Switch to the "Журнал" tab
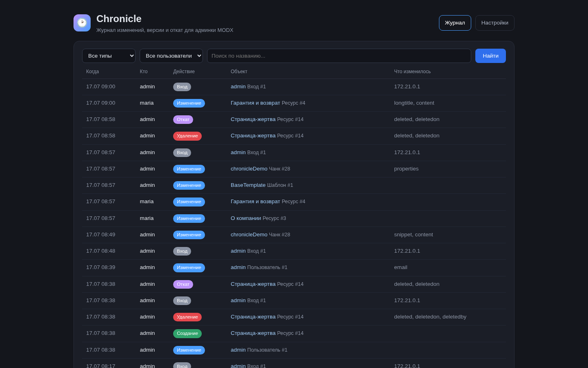 455,23
